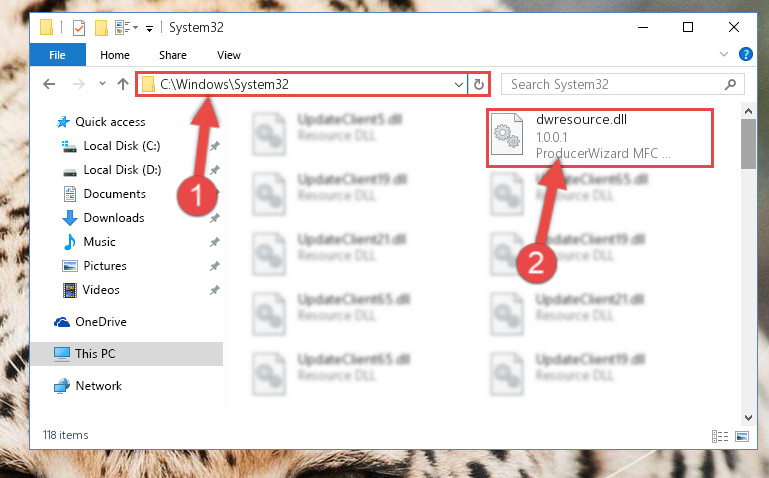Viewport: 769px width, 478px height.
Task: Click the Search System32 input field
Action: click(616, 84)
